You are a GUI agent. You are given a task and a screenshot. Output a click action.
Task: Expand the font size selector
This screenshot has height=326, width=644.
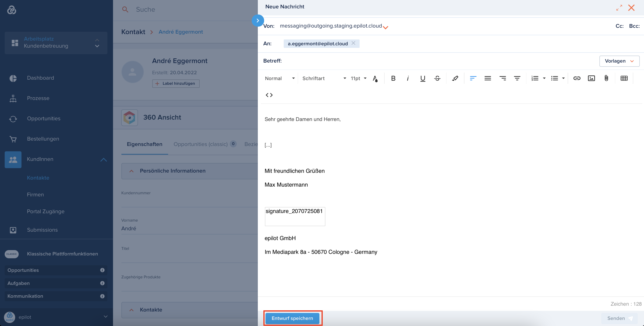[358, 78]
